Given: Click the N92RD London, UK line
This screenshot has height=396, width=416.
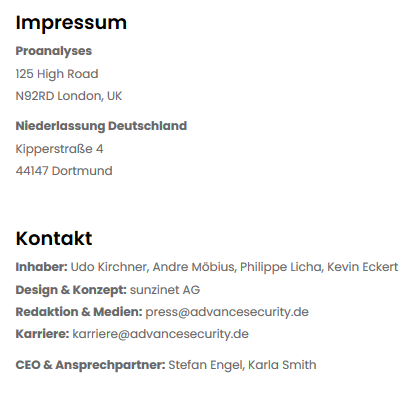Looking at the screenshot, I should pos(69,96).
